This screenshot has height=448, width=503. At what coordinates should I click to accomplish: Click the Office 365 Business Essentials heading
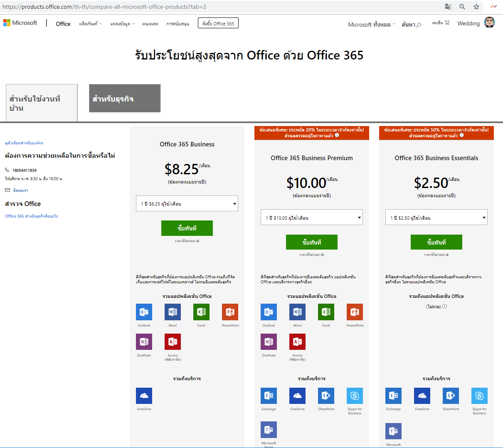click(x=436, y=158)
